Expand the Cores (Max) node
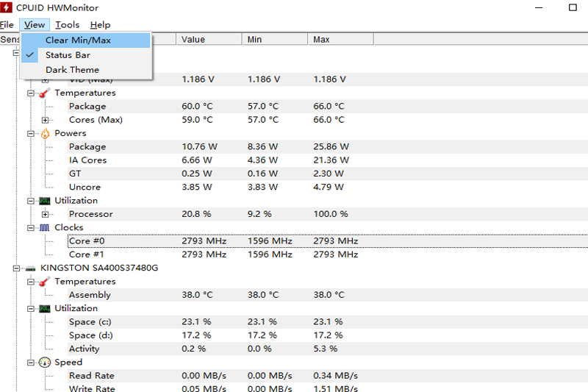Viewport: 588px width, 392px height. click(x=45, y=120)
